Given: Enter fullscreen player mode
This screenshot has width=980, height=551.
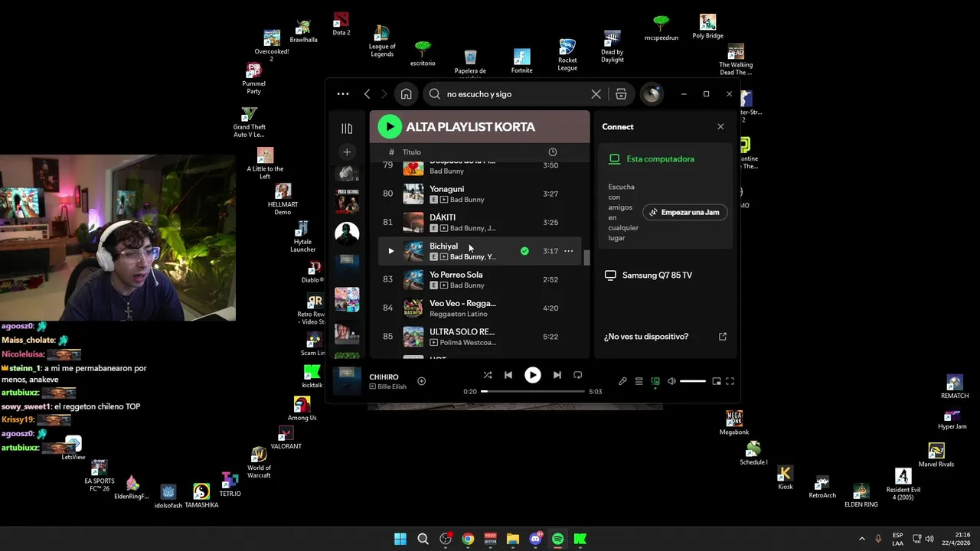Looking at the screenshot, I should (x=730, y=381).
